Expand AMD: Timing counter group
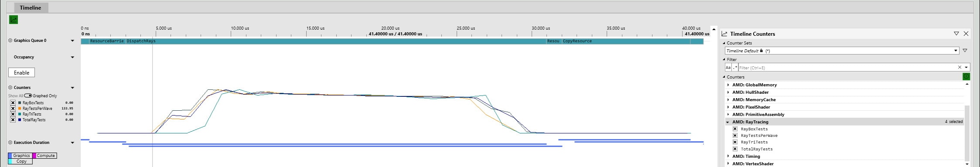The image size is (980, 167). [728, 156]
